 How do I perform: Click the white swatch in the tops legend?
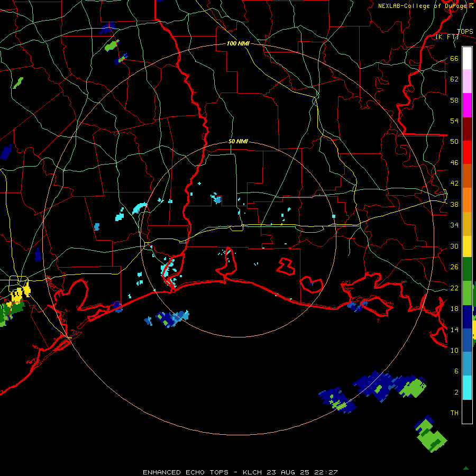(467, 58)
